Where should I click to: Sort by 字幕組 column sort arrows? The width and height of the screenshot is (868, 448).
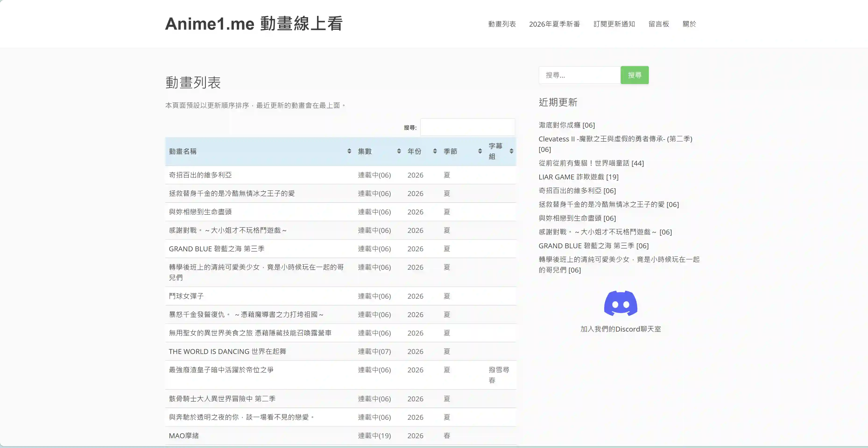[512, 151]
